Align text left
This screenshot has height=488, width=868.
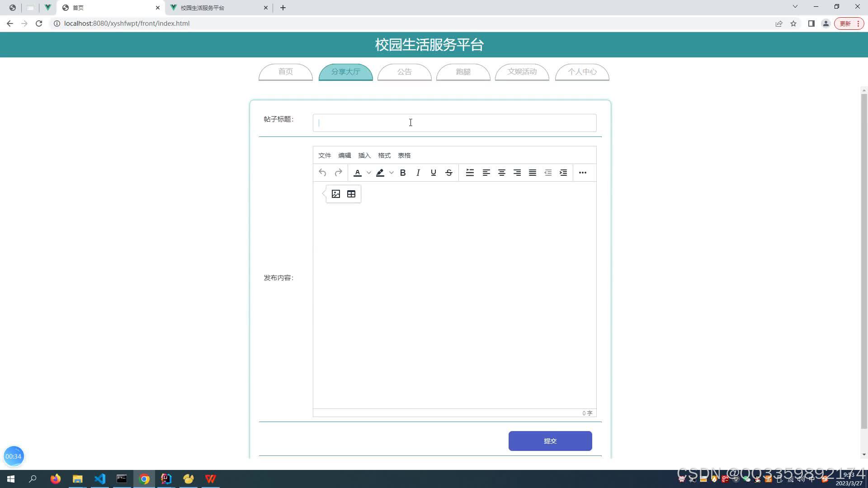pos(486,173)
